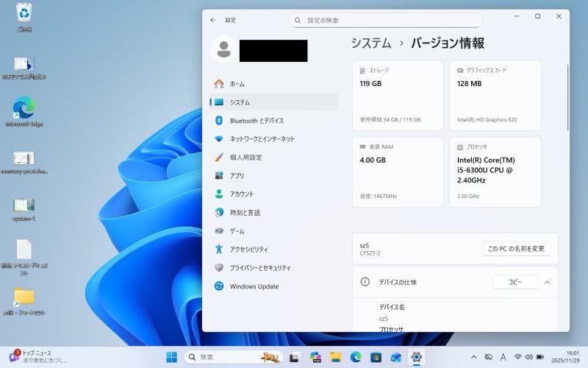588x368 pixels.
Task: Open the Windows Start button
Action: (172, 357)
